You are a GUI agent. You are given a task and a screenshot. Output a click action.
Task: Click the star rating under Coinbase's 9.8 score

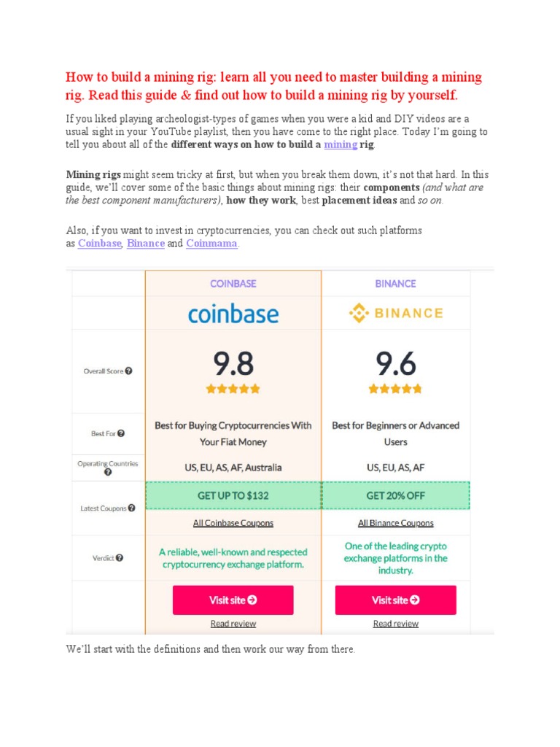[x=233, y=389]
